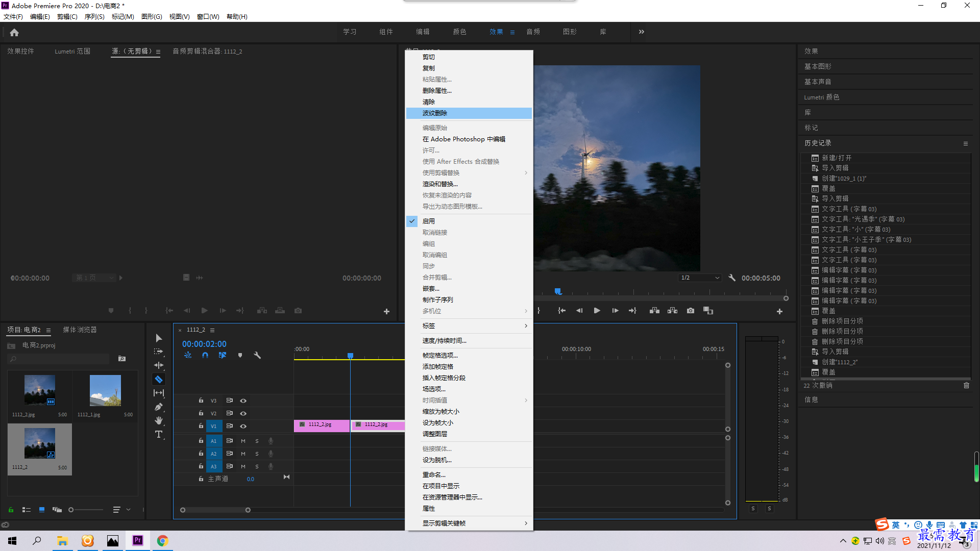
Task: Go to In point in Program monitor
Action: coord(561,311)
